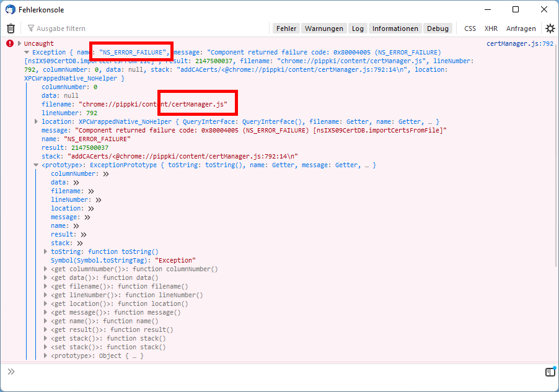The height and width of the screenshot is (392, 559).
Task: Clear console output with trash icon
Action: click(11, 28)
